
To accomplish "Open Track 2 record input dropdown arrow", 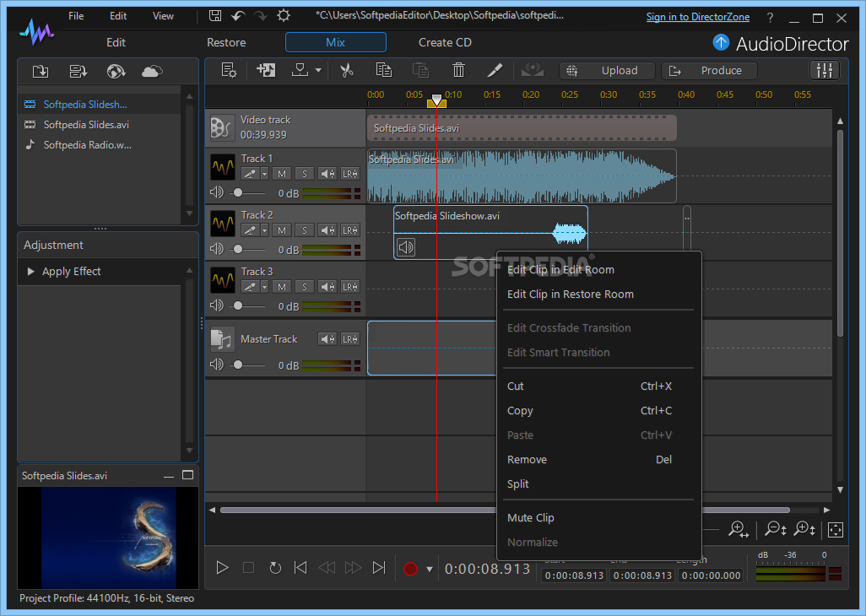I will (264, 230).
